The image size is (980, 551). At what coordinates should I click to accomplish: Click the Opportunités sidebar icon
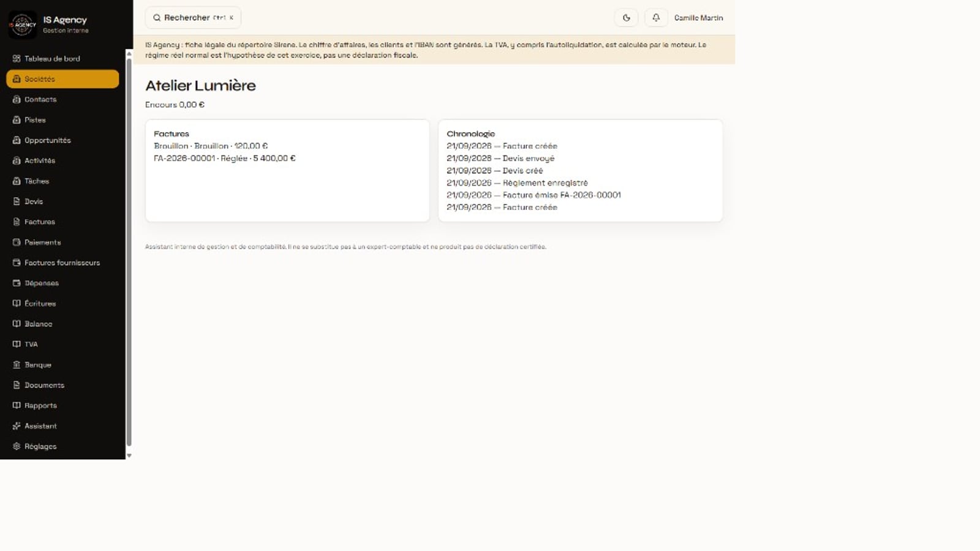tap(17, 140)
